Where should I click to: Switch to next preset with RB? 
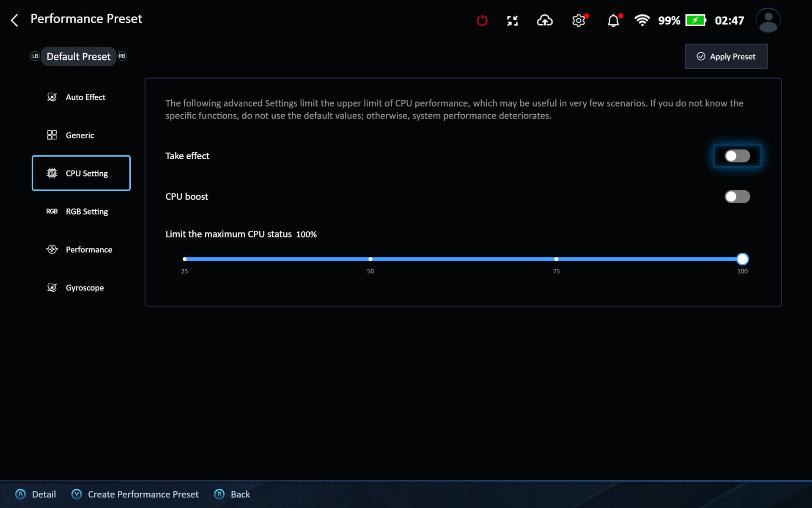(122, 56)
